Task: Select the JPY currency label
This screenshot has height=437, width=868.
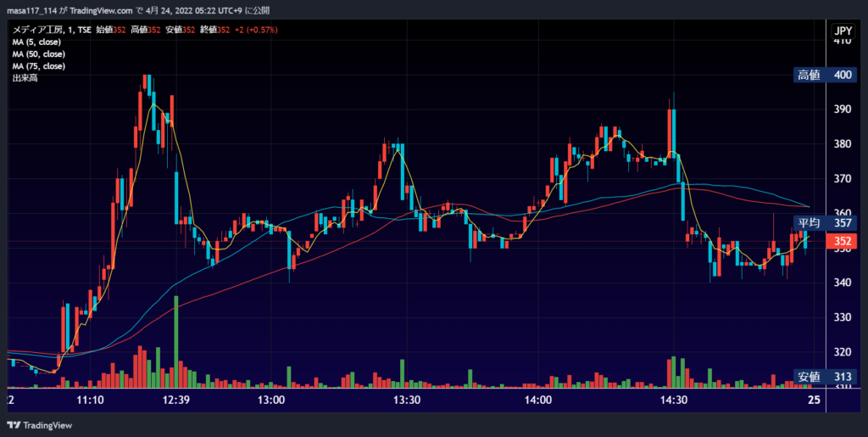Action: (x=842, y=31)
